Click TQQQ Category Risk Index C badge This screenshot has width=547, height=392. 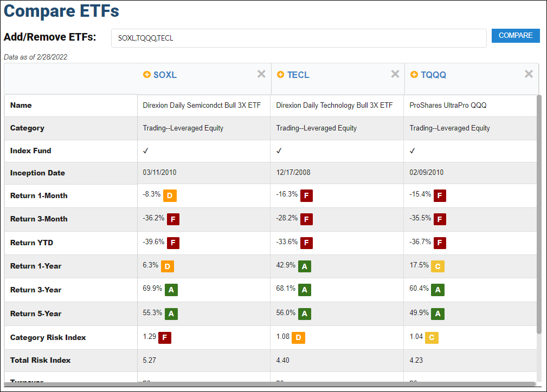432,338
